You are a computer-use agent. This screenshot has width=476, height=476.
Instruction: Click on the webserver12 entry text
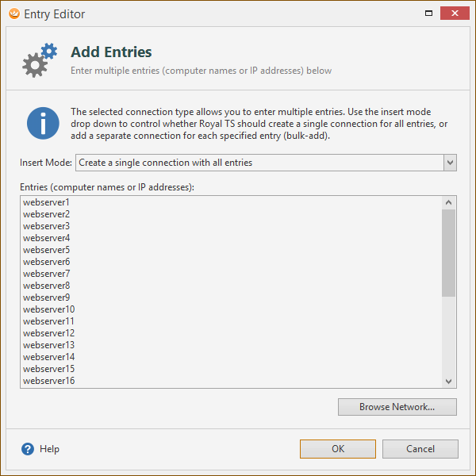point(48,333)
